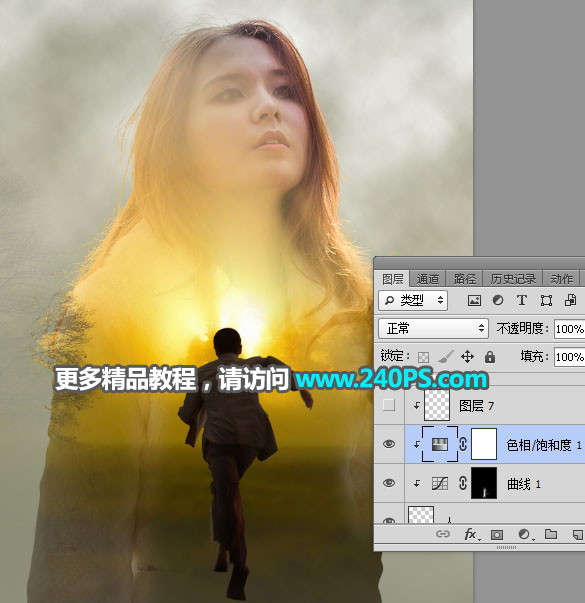Select the 色相/饱和度 1 layer name

[x=544, y=445]
